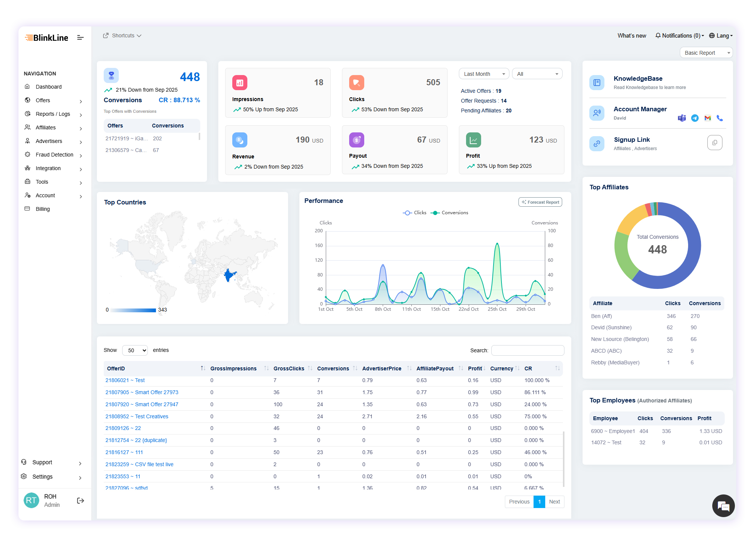Expand the Shortcuts dropdown at the top
The width and height of the screenshot is (756, 545).
[x=123, y=35]
